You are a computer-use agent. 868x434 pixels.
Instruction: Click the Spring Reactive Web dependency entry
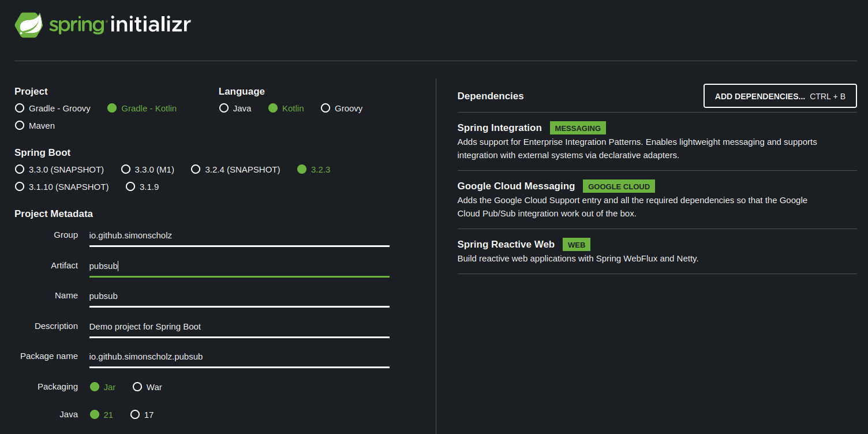(657, 252)
